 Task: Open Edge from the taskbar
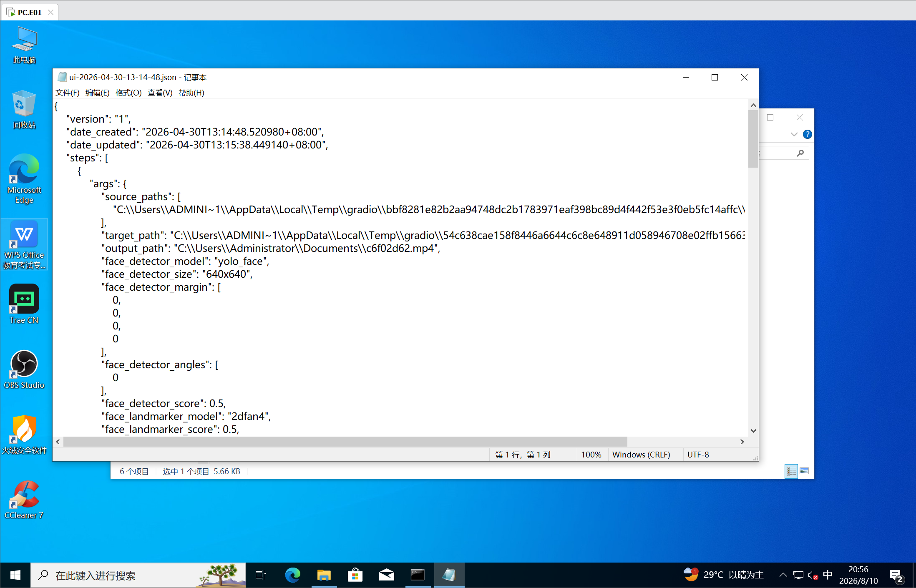click(x=292, y=575)
